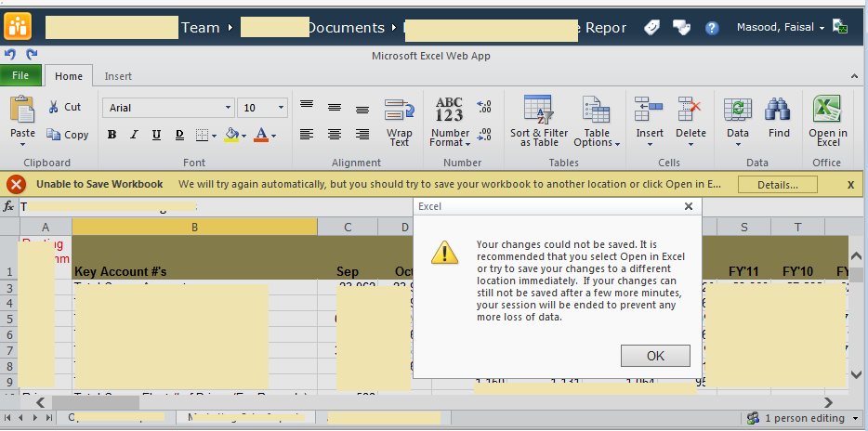The width and height of the screenshot is (868, 431).
Task: Open the fill color dropdown arrow
Action: [x=243, y=136]
